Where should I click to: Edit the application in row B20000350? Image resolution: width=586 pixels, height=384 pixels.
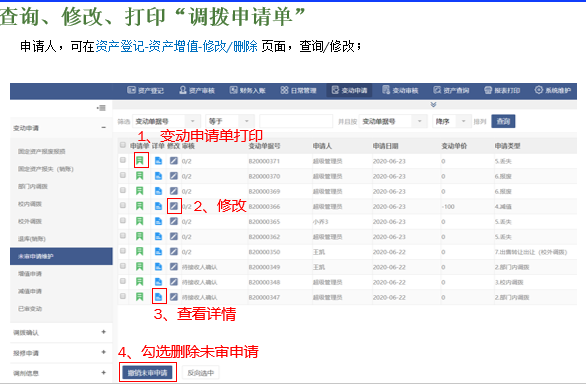tap(174, 252)
